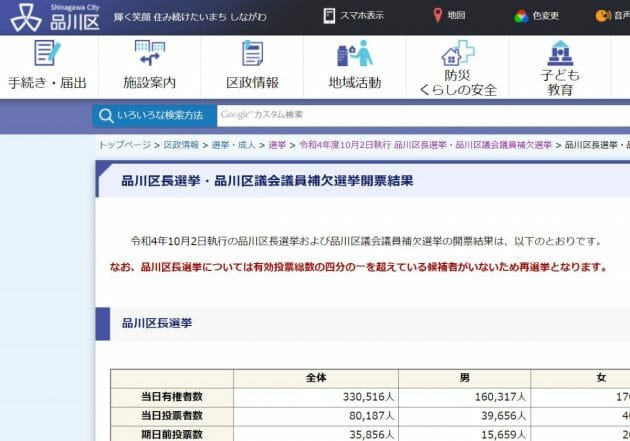Open the 手続き・届出 menu
This screenshot has height=441, width=630.
47,67
